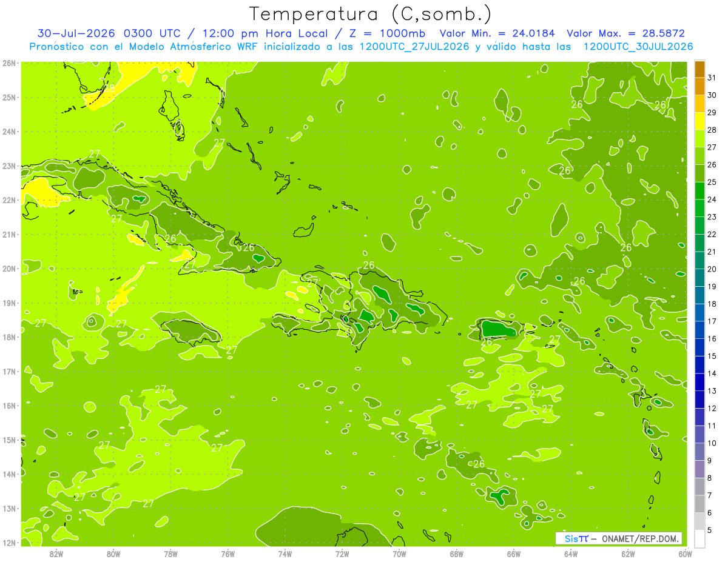Click the longitude axis label 82W
The image size is (728, 562).
(56, 554)
